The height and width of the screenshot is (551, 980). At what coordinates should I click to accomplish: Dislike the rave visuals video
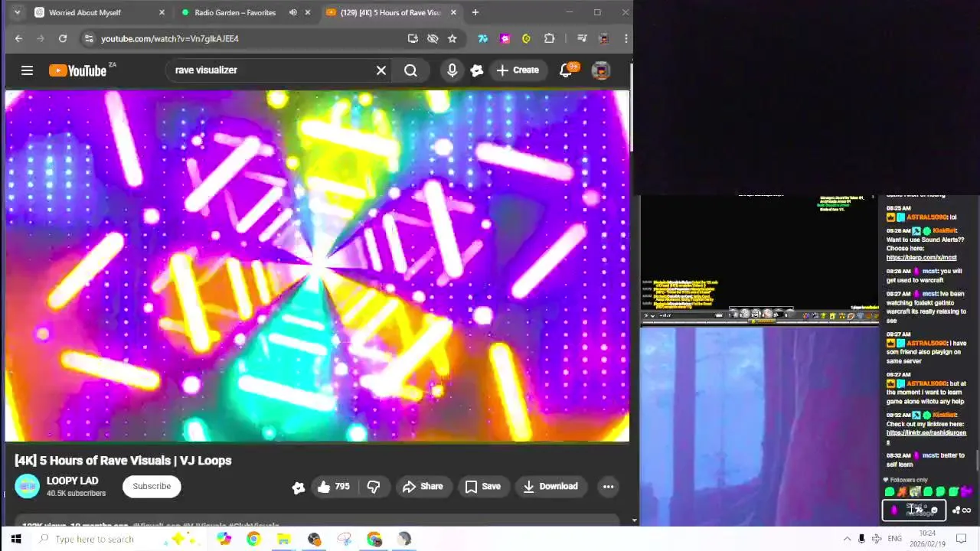373,486
